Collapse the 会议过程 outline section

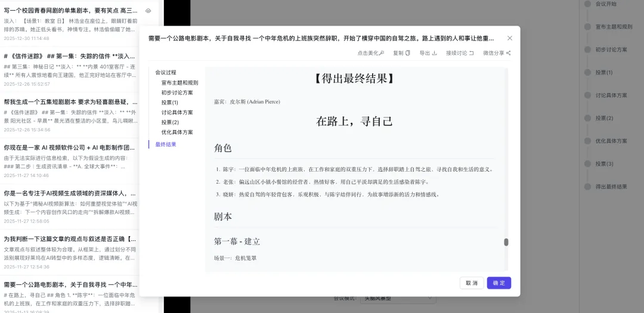pos(166,72)
